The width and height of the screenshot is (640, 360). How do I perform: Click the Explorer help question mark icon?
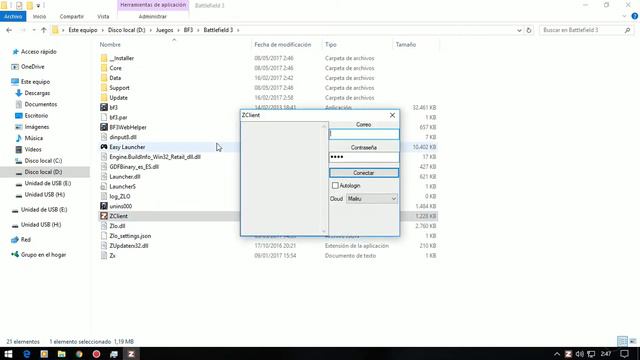tap(635, 16)
